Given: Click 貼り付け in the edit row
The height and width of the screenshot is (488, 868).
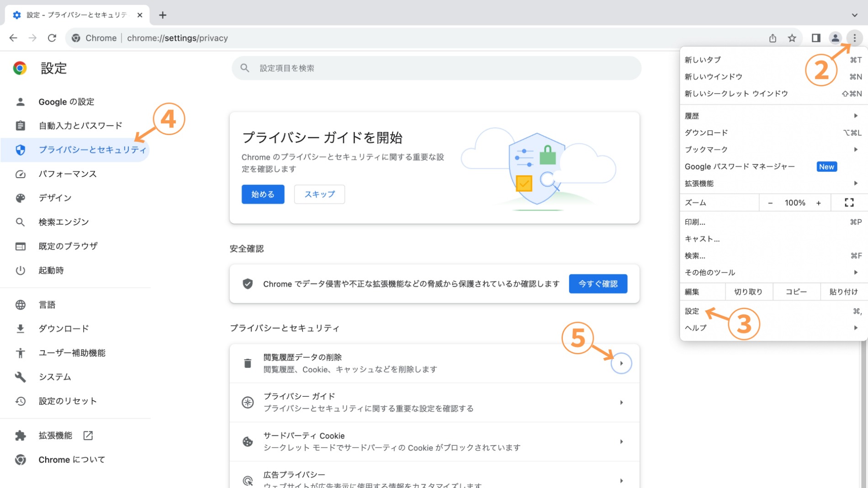Looking at the screenshot, I should coord(843,292).
